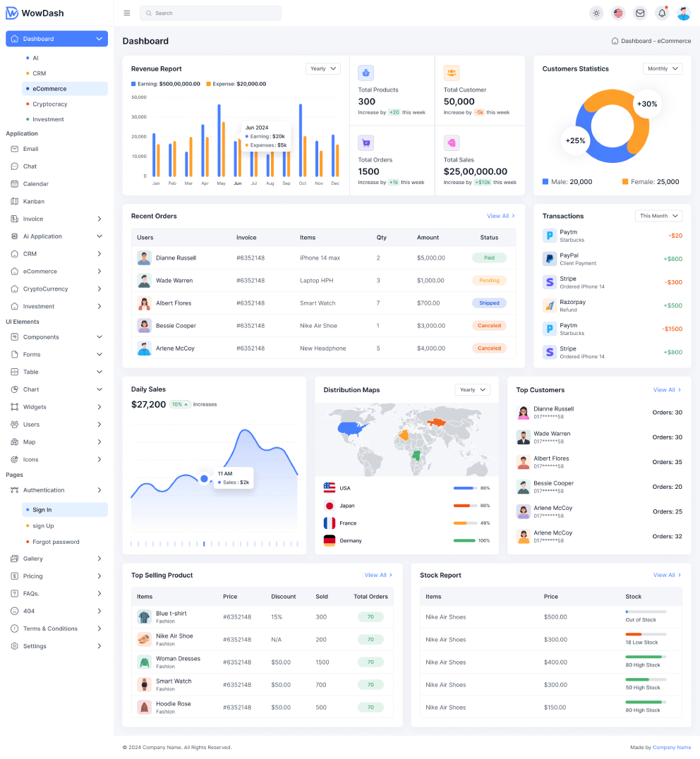This screenshot has width=700, height=759.
Task: Click the Pricing sidebar icon
Action: (15, 576)
